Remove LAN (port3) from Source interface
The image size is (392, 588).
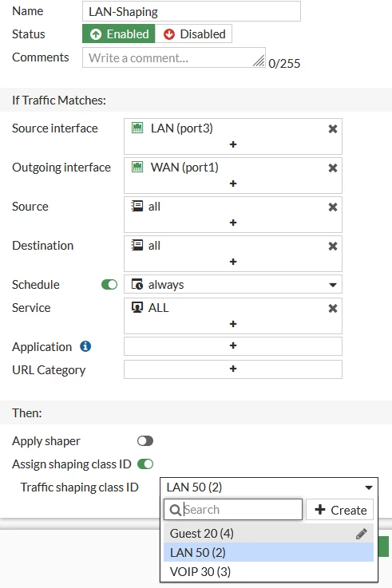(x=333, y=129)
